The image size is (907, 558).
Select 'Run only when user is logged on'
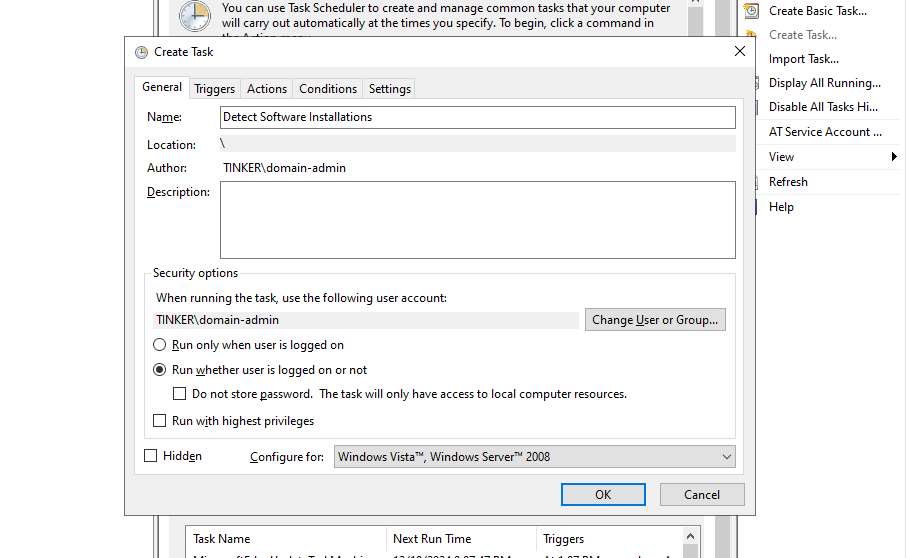[x=160, y=345]
